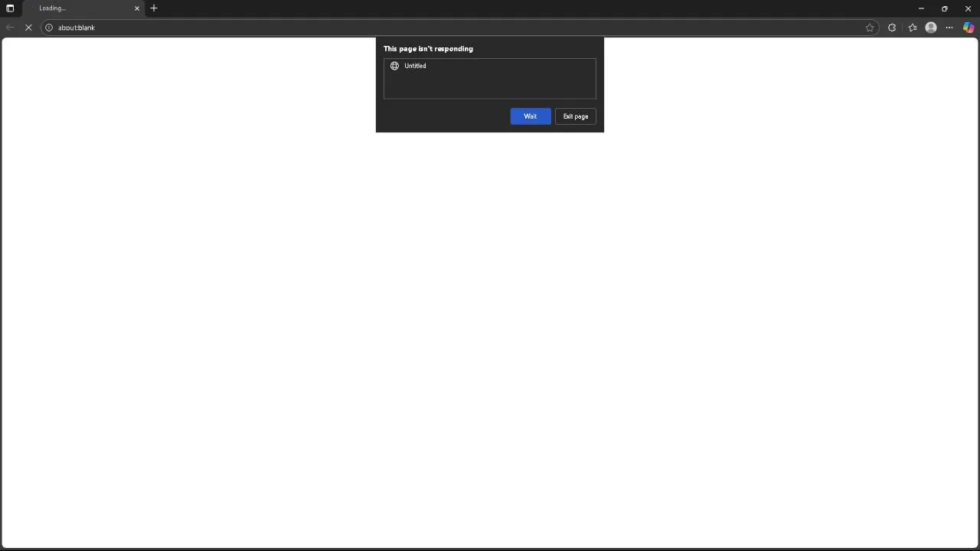Click the back navigation arrow
This screenshot has width=980, height=551.
tap(11, 28)
